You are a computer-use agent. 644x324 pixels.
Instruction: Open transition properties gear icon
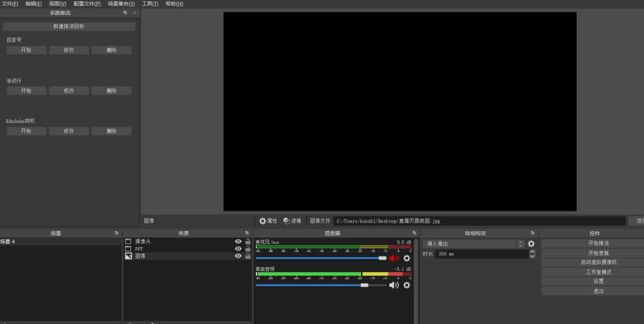click(x=531, y=244)
